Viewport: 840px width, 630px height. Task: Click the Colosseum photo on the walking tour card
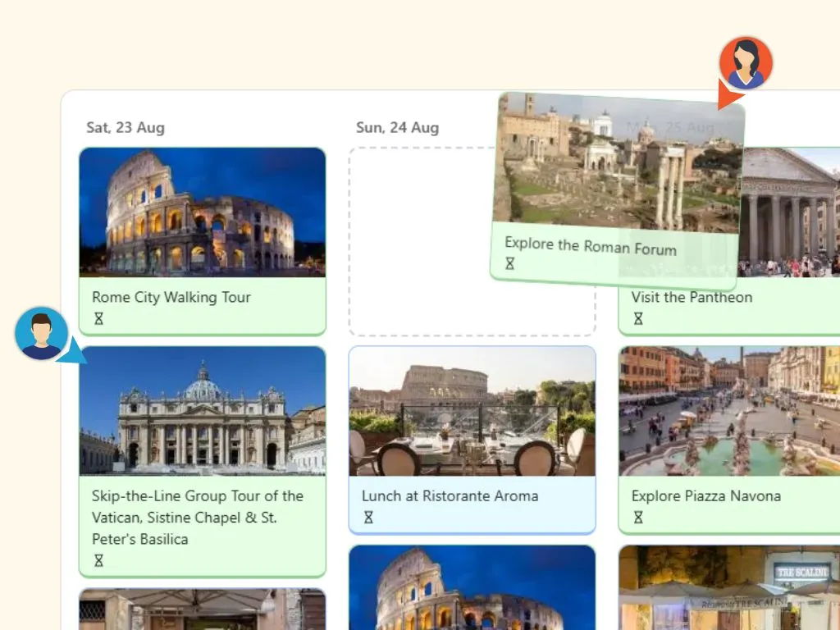[x=202, y=213]
